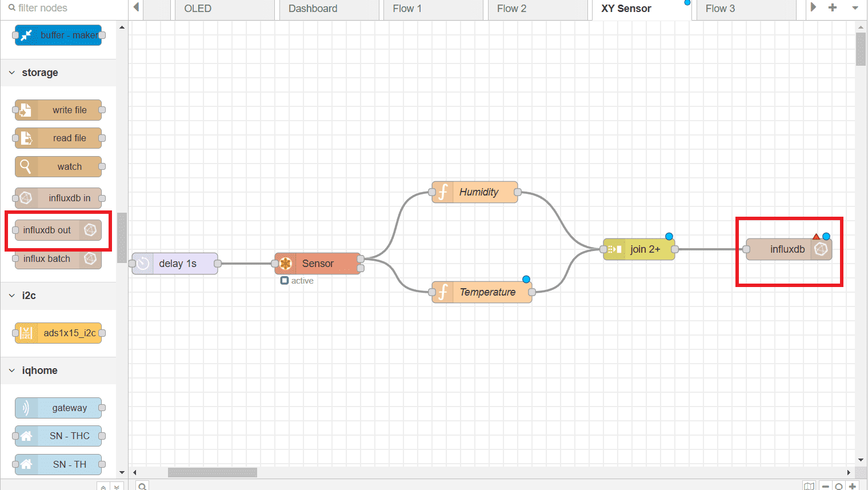Collapse the i2c palette category
The width and height of the screenshot is (868, 490).
pyautogui.click(x=12, y=296)
